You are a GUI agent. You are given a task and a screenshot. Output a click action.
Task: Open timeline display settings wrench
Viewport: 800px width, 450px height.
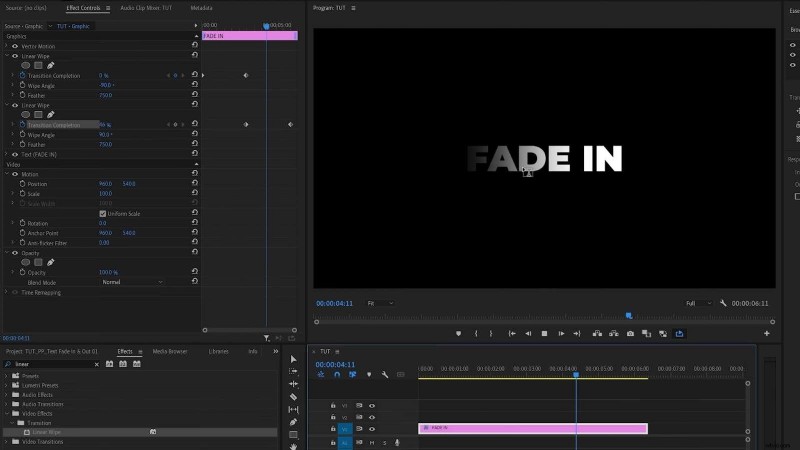point(385,374)
